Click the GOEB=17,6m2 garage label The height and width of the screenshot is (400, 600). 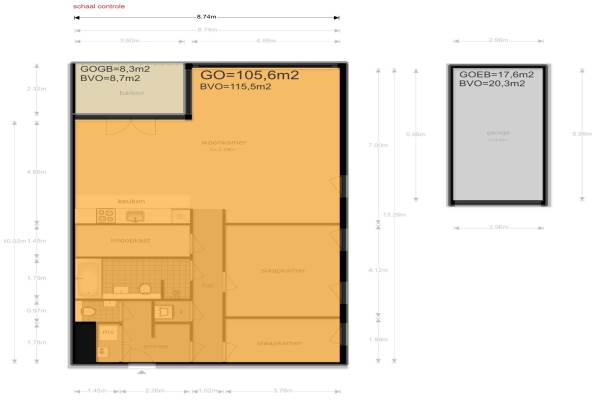click(496, 75)
